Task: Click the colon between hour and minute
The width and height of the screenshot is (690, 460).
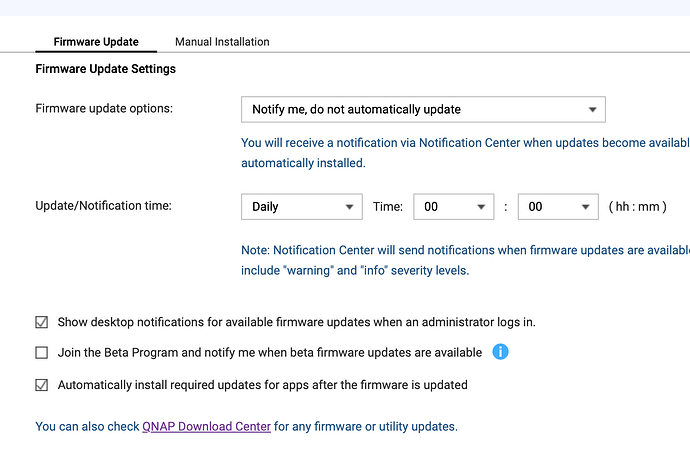Action: tap(506, 207)
